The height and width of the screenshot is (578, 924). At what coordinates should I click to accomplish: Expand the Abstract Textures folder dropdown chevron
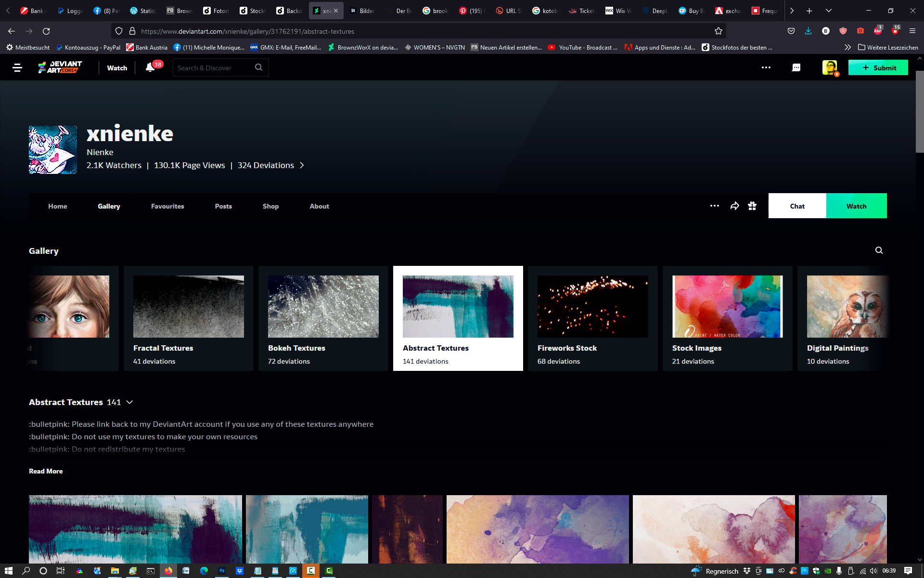129,402
